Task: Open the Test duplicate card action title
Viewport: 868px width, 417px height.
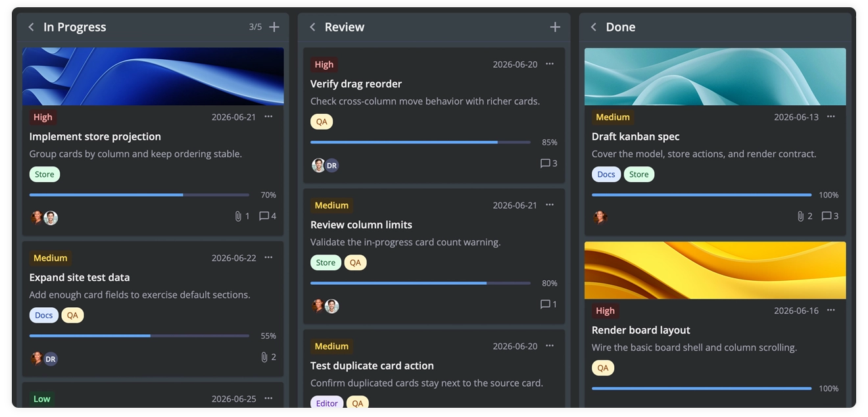Action: point(372,365)
